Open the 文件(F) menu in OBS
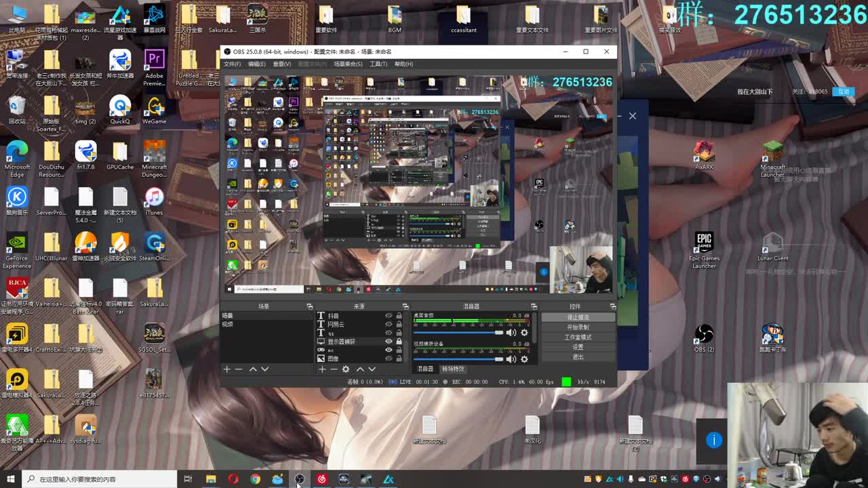Viewport: 868px width, 488px height. pos(232,64)
